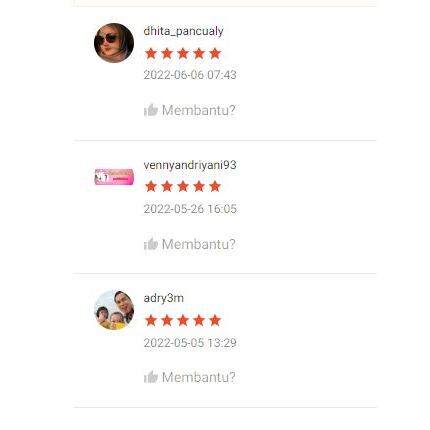Click the review date 2022-05-26 16:05
Image resolution: width=430 pixels, height=430 pixels.
(x=190, y=209)
